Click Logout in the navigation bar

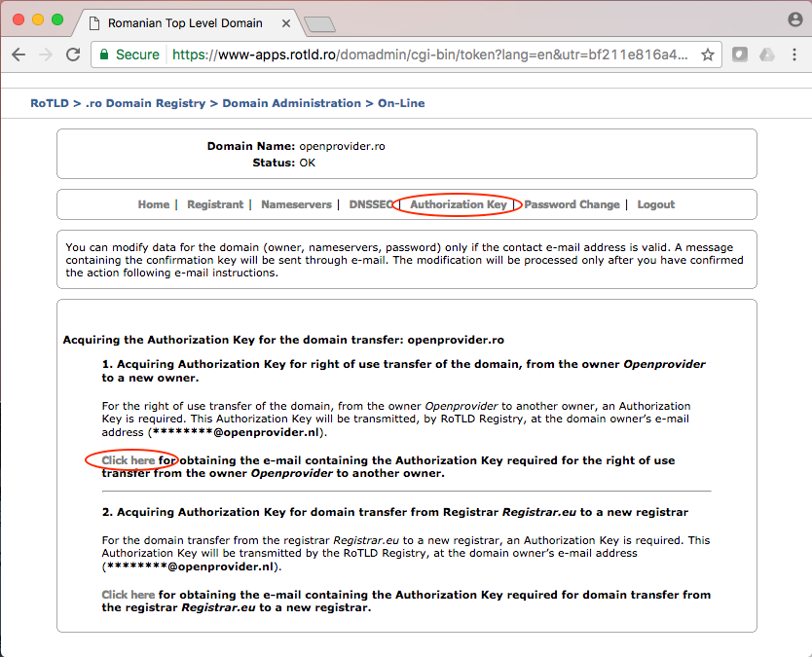pos(655,204)
